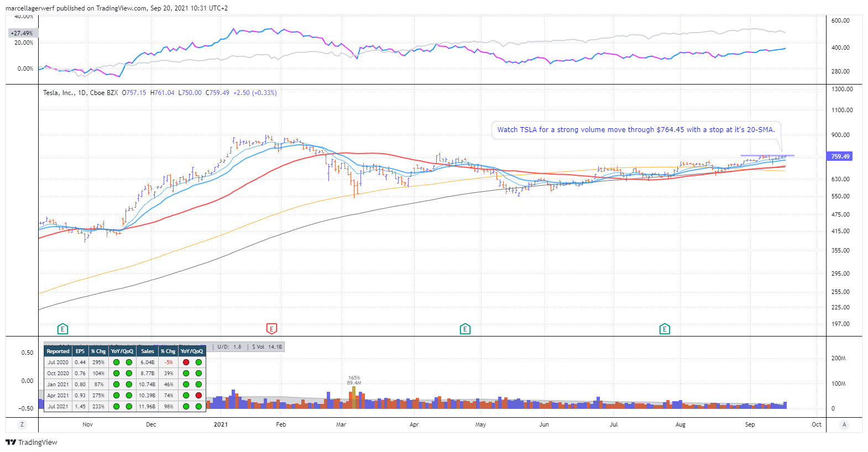Open the green earnings marker before August
This screenshot has height=452, width=868.
tap(665, 329)
